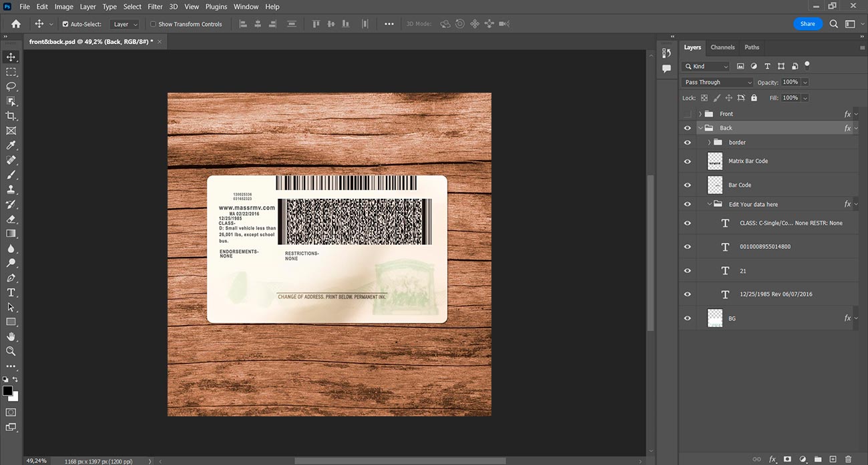Select the Bar Code layer thumbnail

(x=715, y=185)
